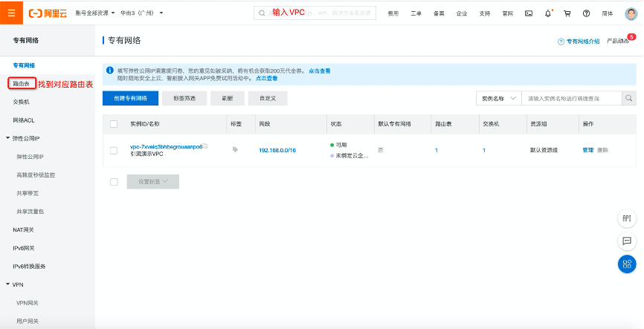
Task: Click the magnifier search button beside instance filter
Action: pyautogui.click(x=628, y=98)
